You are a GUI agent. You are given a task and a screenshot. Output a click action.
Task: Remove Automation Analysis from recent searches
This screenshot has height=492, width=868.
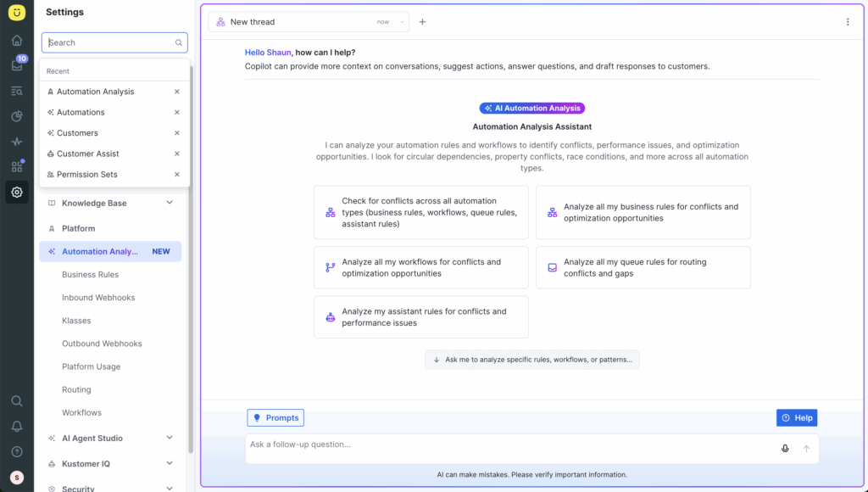pos(177,92)
